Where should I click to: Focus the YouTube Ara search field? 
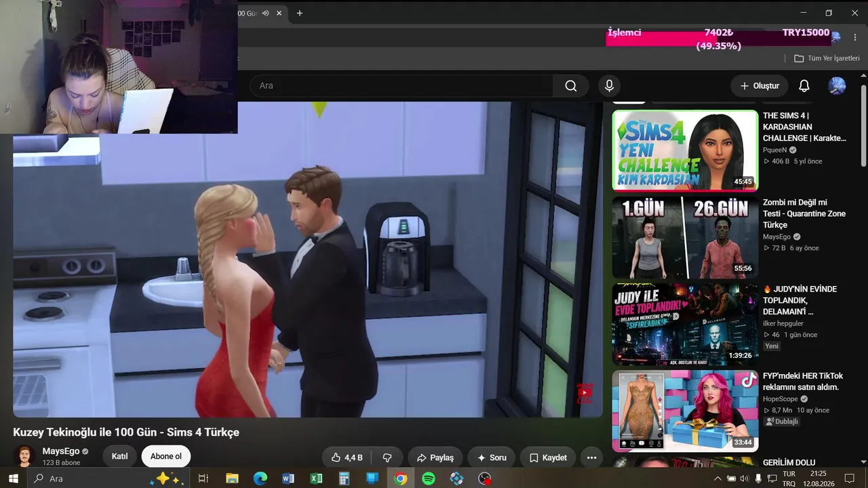click(x=401, y=86)
